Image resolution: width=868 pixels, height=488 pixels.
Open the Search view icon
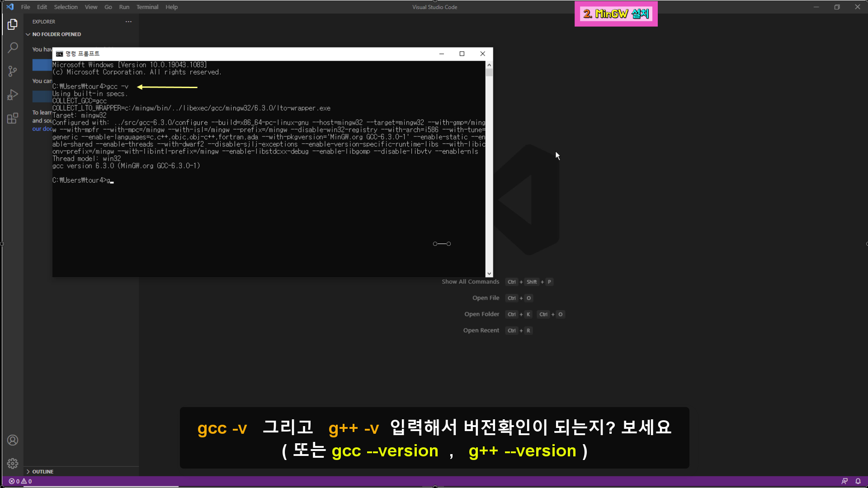coord(13,47)
